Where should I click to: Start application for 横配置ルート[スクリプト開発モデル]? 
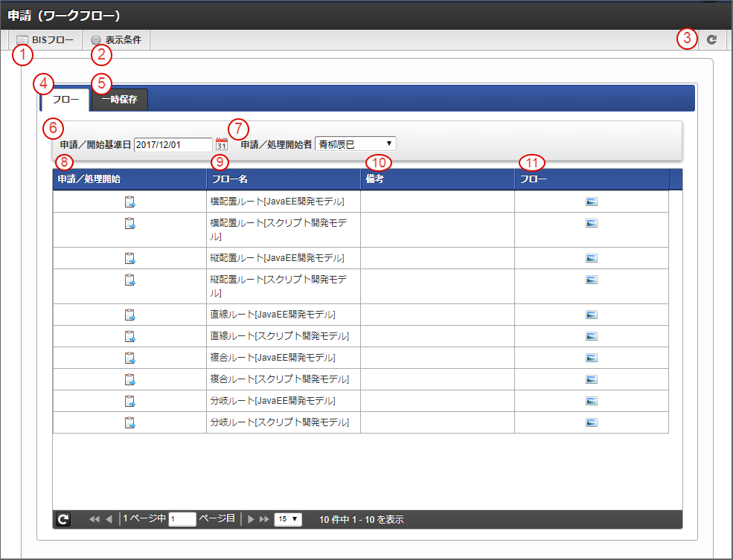pos(129,223)
